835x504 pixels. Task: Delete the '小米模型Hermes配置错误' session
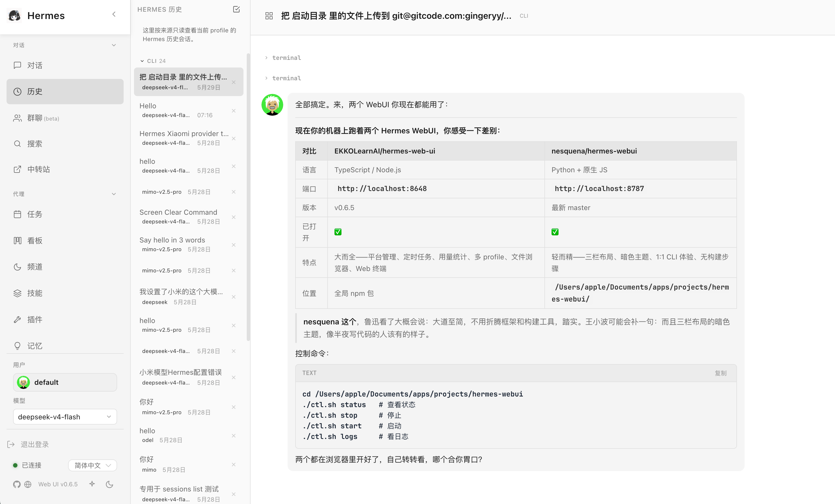233,378
